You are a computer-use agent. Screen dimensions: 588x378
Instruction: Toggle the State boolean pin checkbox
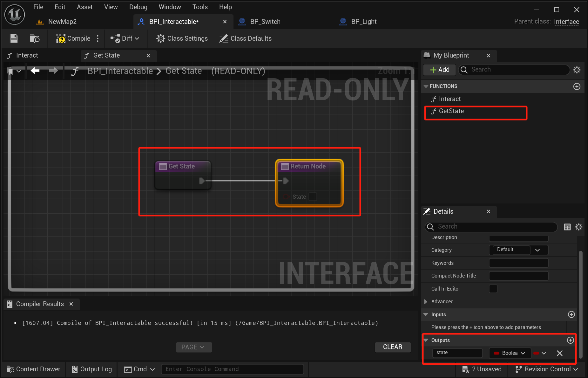[313, 197]
